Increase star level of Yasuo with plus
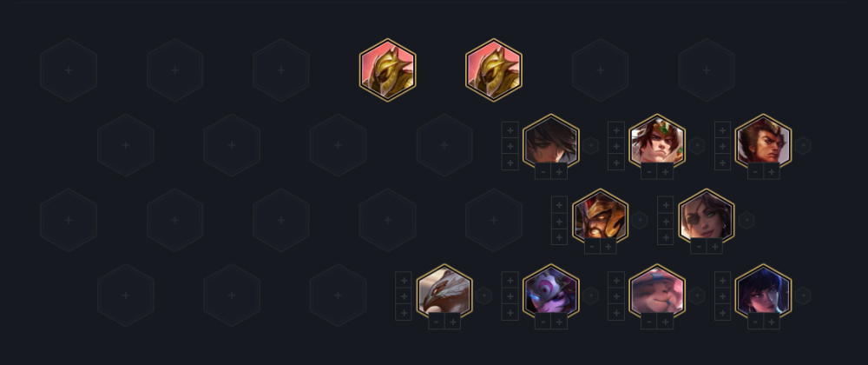Viewport: 868px width, 365px height. click(x=559, y=172)
